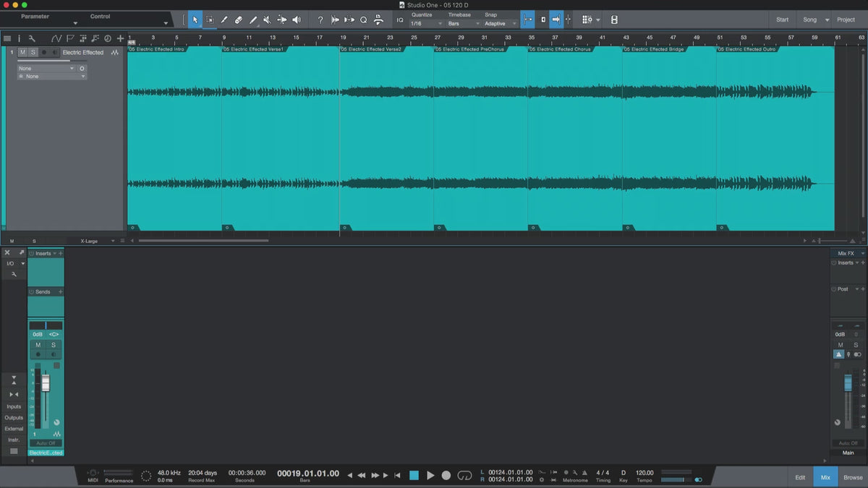This screenshot has width=868, height=488.
Task: Open the Project page button
Action: [846, 20]
